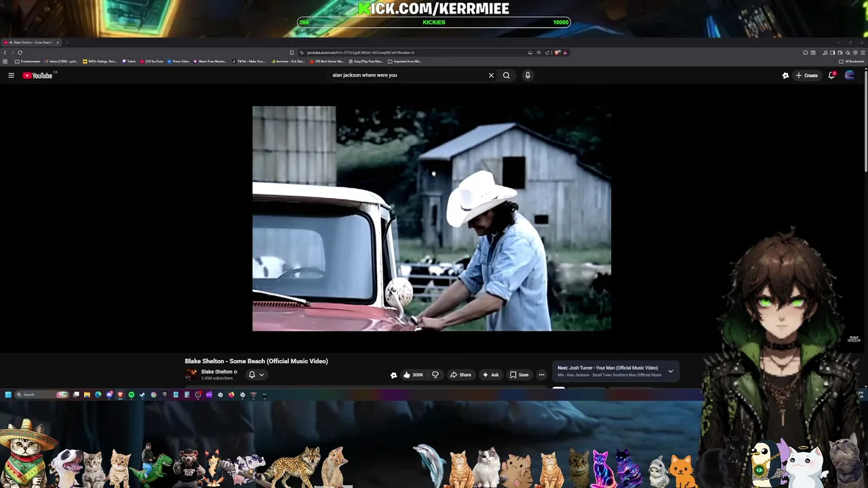Open the Brave rewards triangle icon
Image resolution: width=868 pixels, height=488 pixels.
click(x=565, y=52)
